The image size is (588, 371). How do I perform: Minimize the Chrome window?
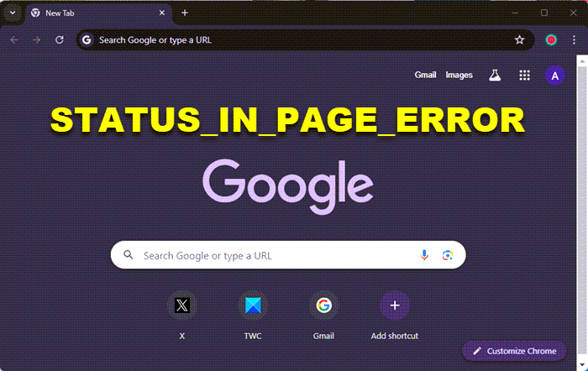pos(515,13)
